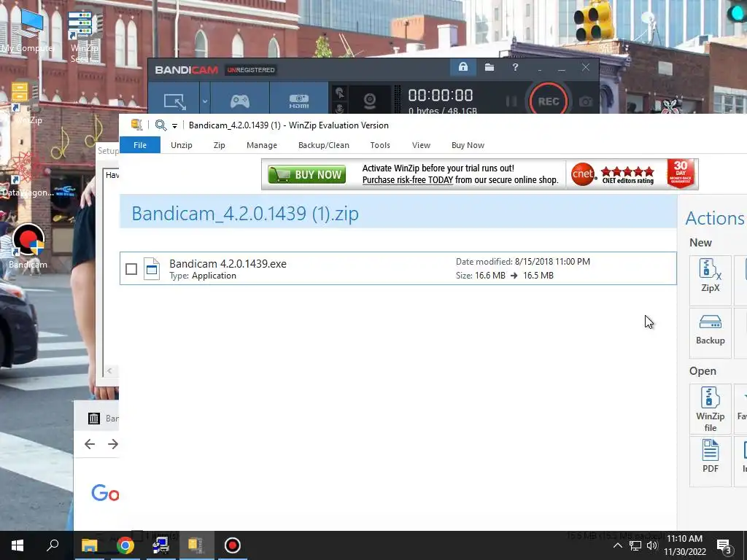Open Bandicam output folder icon
Viewport: 747px width, 560px height.
489,67
